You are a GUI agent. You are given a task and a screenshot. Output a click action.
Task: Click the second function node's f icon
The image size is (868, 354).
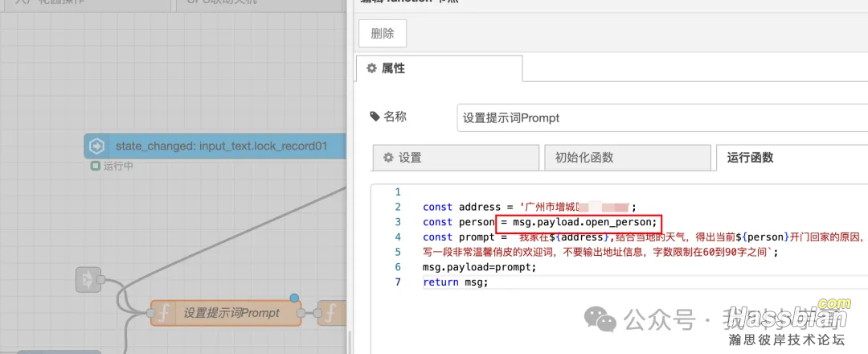[x=330, y=313]
